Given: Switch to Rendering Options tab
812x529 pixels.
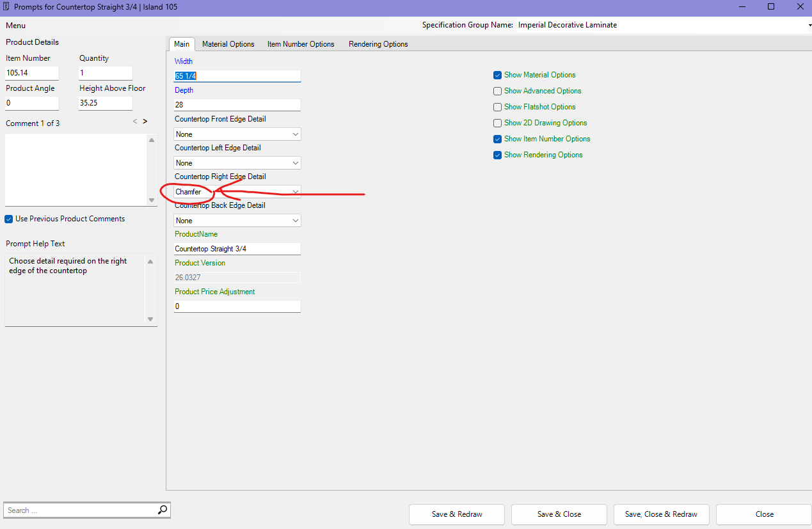Looking at the screenshot, I should (x=378, y=44).
